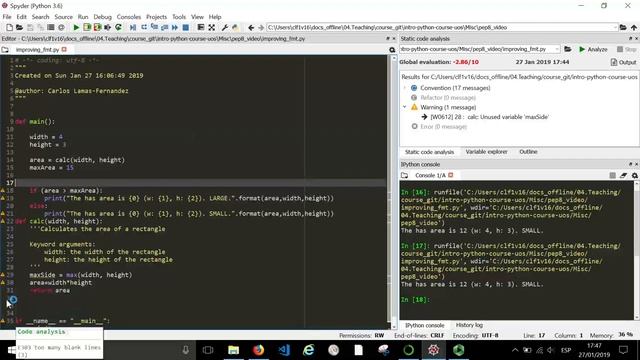Viewport: 640px width, 360px height.
Task: Open the Debug menu
Action: pos(102,17)
